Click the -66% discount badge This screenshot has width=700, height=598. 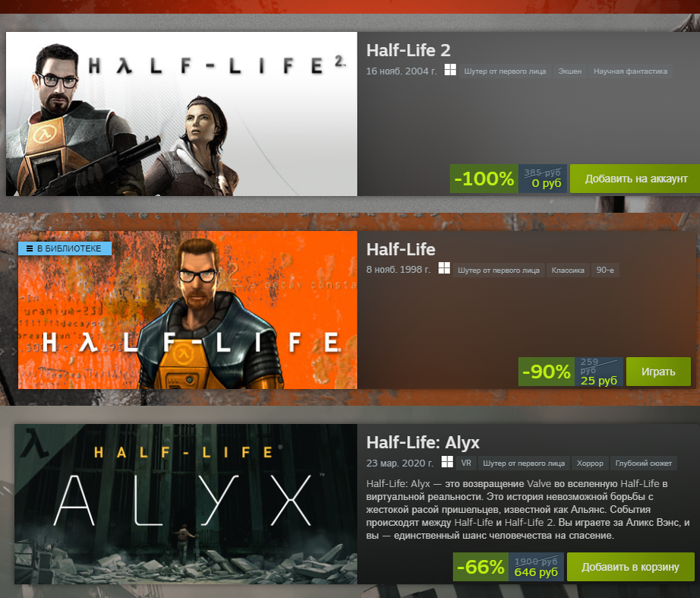pos(481,567)
